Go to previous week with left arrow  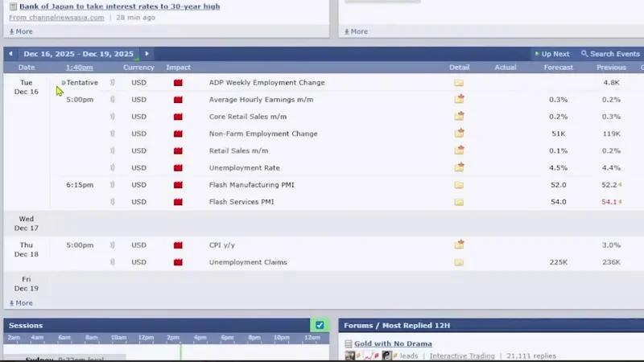10,54
